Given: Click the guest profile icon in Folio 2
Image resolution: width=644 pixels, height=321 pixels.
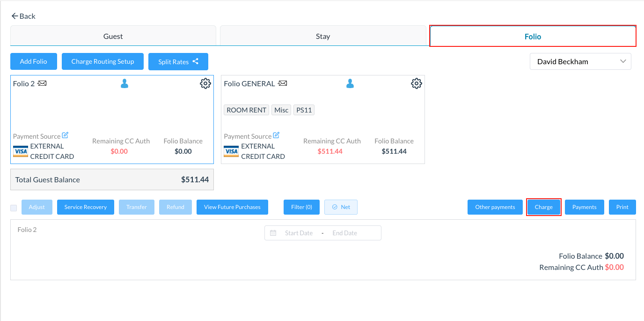Looking at the screenshot, I should click(x=124, y=83).
